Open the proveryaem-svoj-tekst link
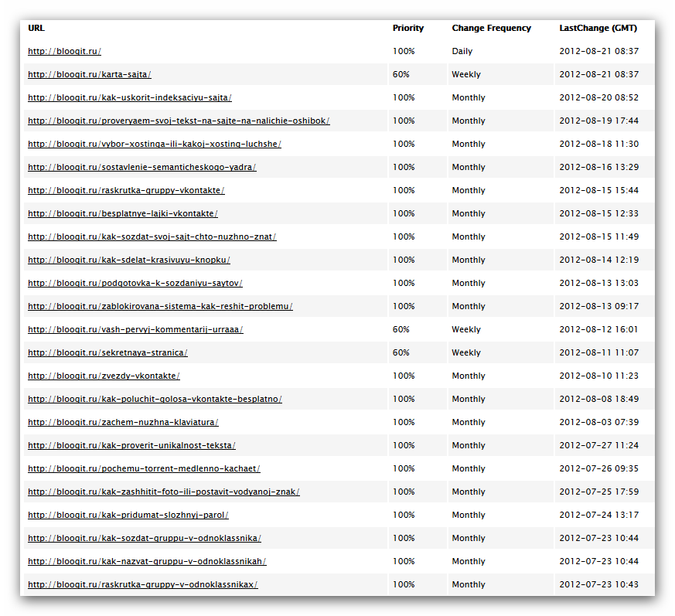 179,121
